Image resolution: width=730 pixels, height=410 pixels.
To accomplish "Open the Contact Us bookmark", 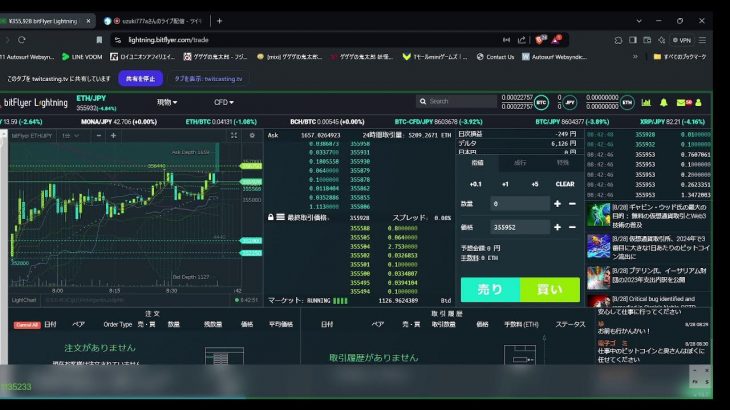I will click(x=496, y=57).
